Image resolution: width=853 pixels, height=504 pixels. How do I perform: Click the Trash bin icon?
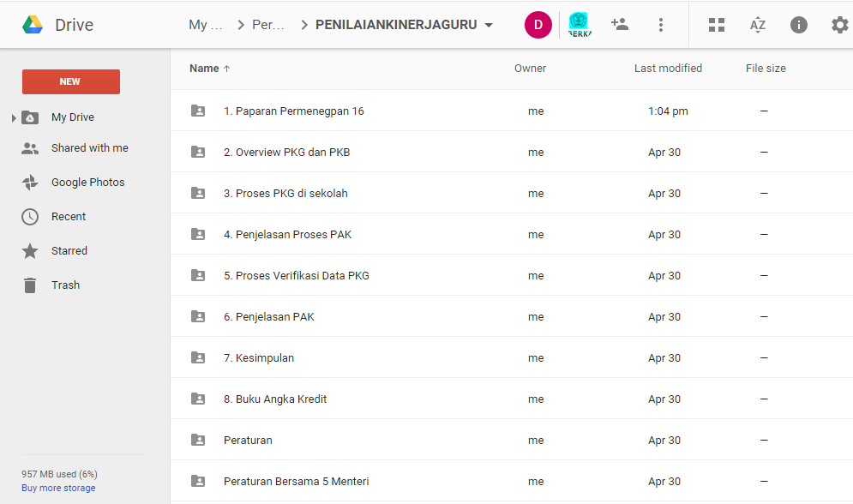pyautogui.click(x=30, y=285)
